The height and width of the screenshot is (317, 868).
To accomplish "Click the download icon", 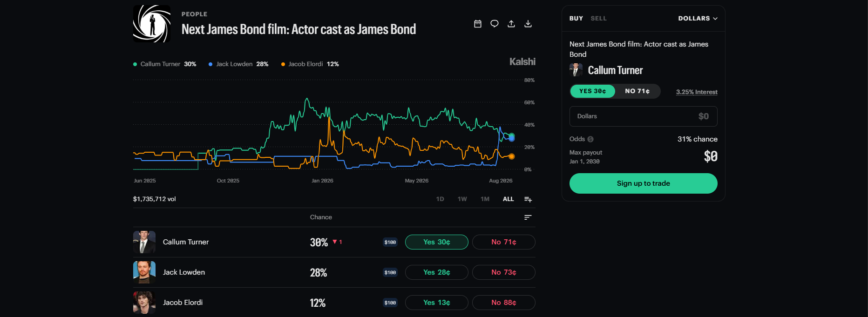I will (x=528, y=24).
